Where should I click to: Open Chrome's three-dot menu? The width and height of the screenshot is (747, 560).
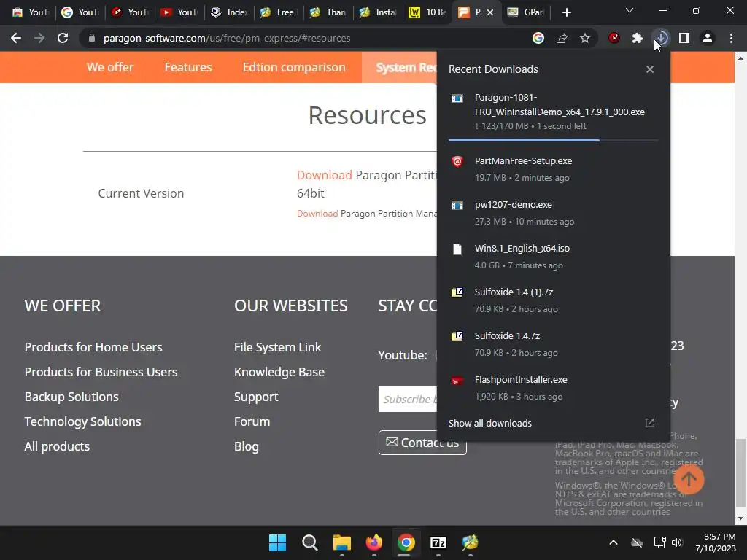click(x=731, y=38)
